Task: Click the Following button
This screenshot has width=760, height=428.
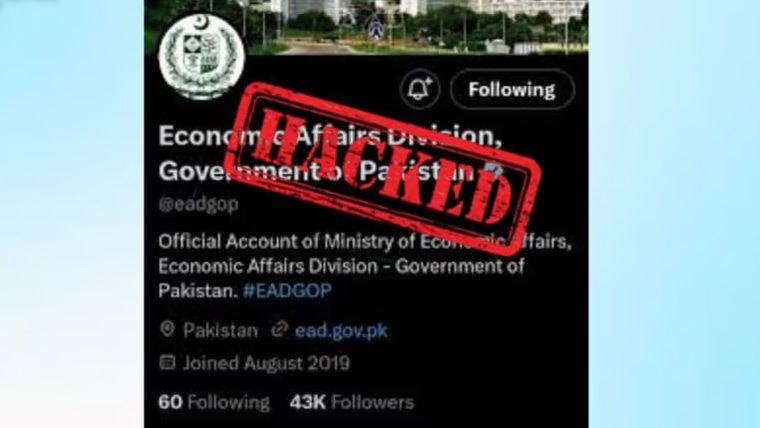Action: [512, 90]
